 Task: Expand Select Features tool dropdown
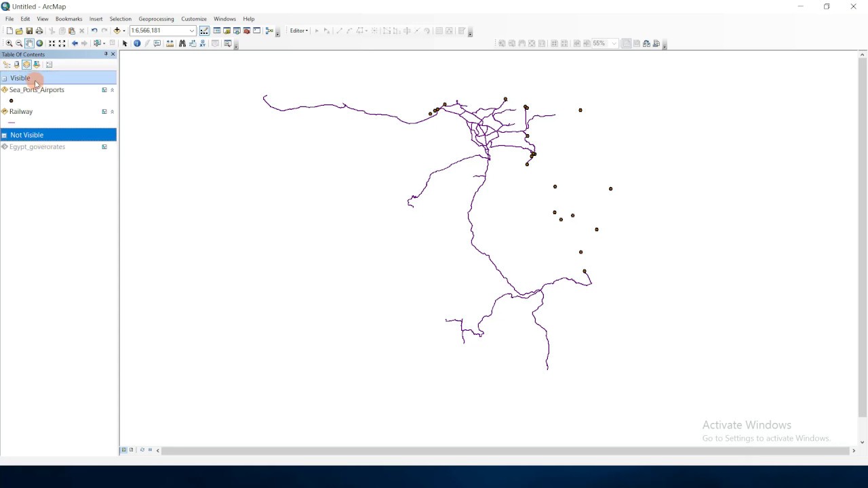tap(104, 43)
